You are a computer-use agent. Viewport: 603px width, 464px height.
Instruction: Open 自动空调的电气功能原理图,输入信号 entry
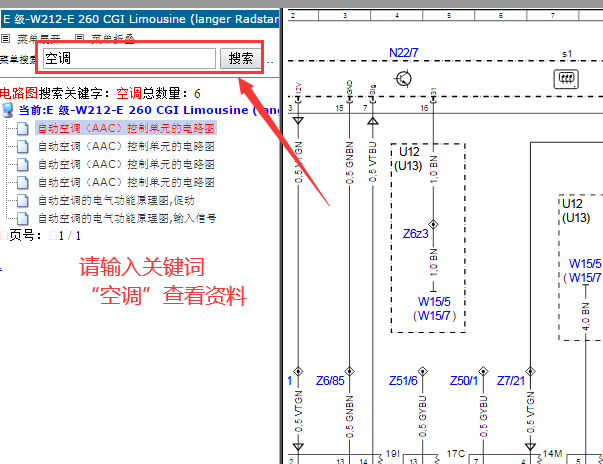(127, 218)
